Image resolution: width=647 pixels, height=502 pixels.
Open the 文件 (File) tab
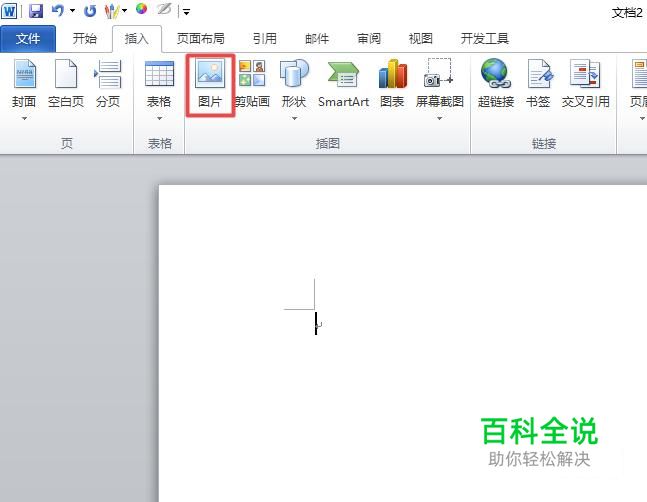[28, 39]
